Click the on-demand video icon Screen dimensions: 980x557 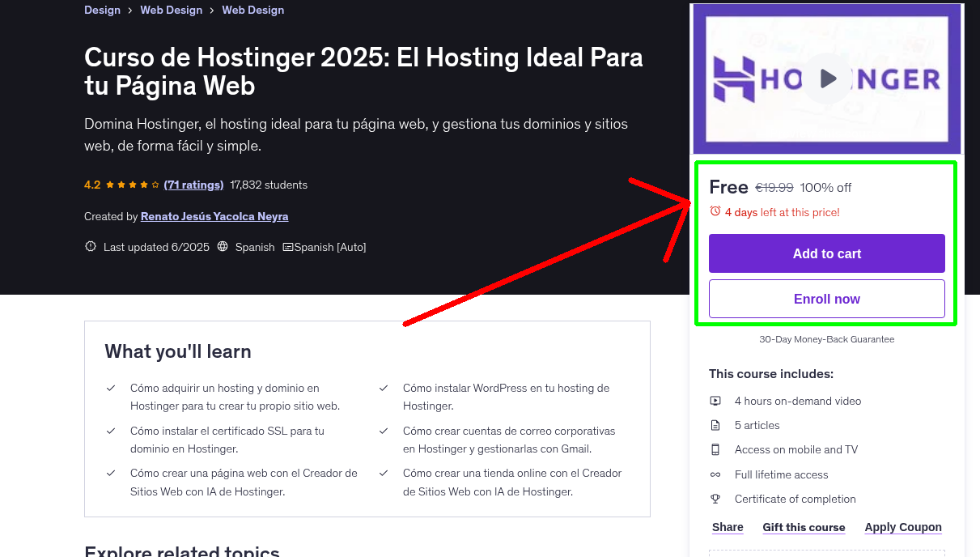pyautogui.click(x=715, y=401)
